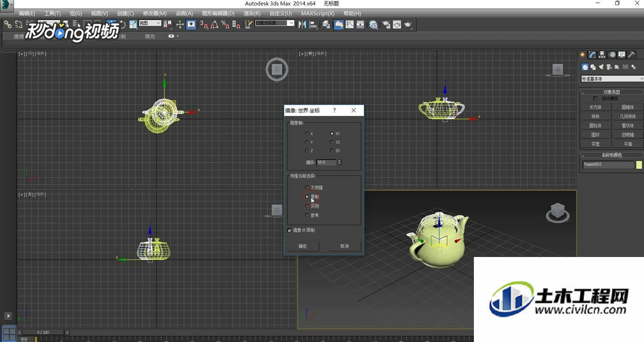Select the Y mirror axis radio button
The height and width of the screenshot is (342, 644).
(307, 142)
